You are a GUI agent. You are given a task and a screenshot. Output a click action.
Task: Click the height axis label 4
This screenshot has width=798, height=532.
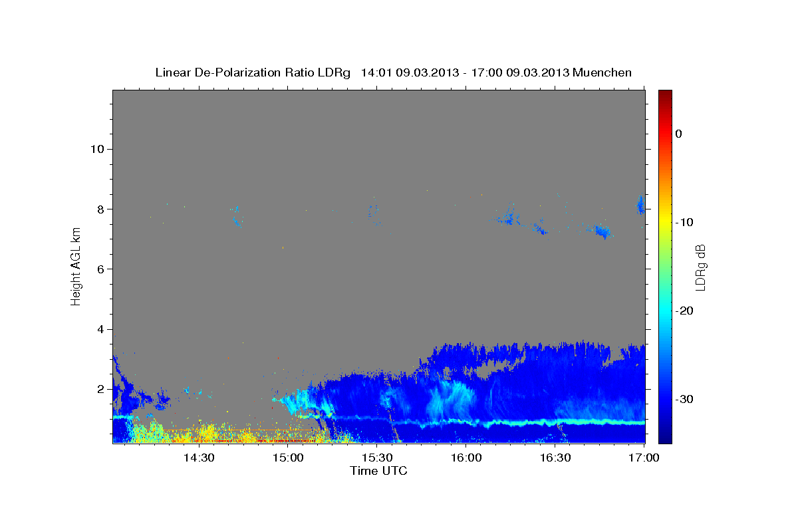[101, 329]
